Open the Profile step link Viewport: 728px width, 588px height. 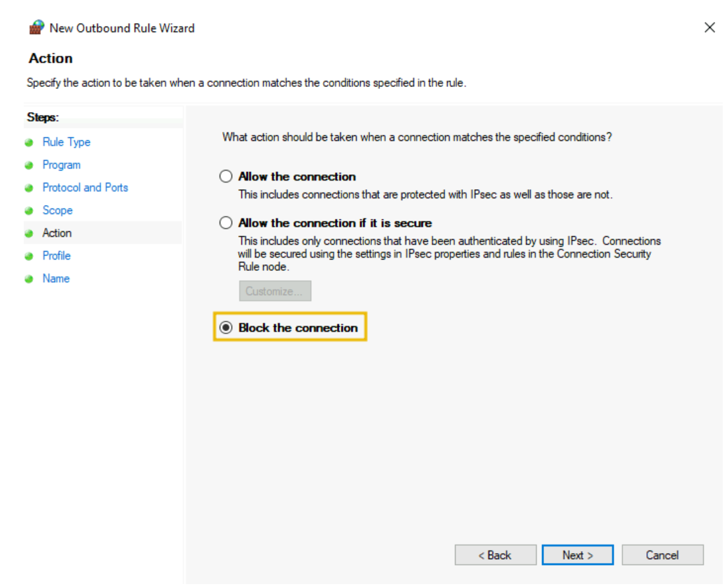(56, 256)
